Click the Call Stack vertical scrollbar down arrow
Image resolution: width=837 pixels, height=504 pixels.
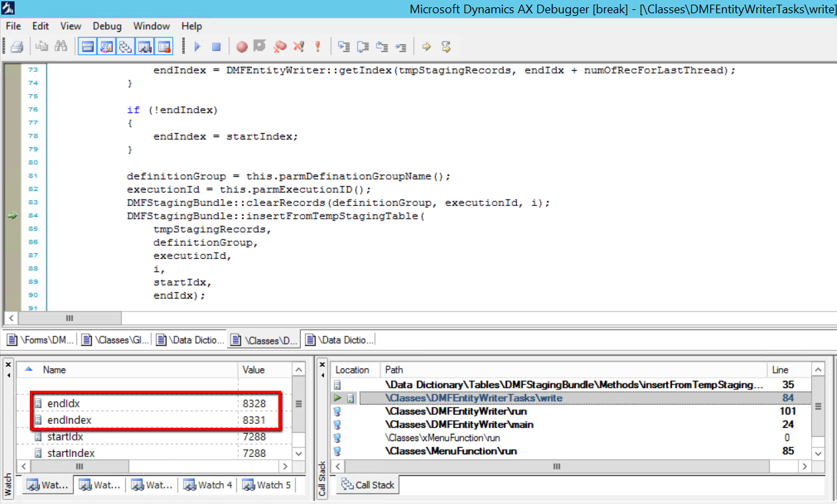818,454
